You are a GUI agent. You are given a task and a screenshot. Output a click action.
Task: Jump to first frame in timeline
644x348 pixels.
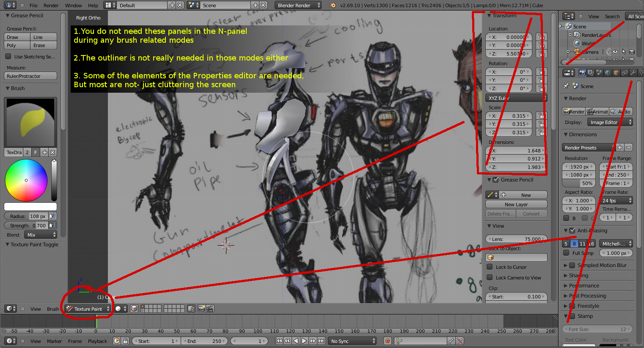(279, 341)
